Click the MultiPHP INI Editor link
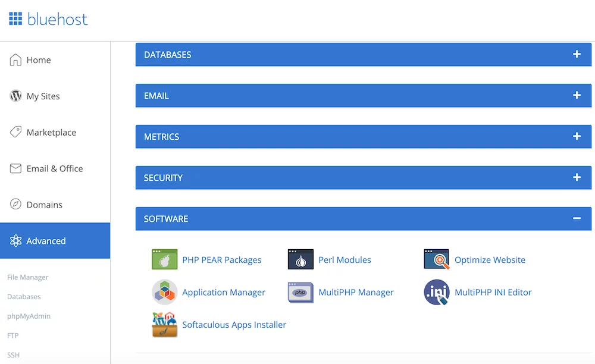This screenshot has width=595, height=364. click(493, 292)
